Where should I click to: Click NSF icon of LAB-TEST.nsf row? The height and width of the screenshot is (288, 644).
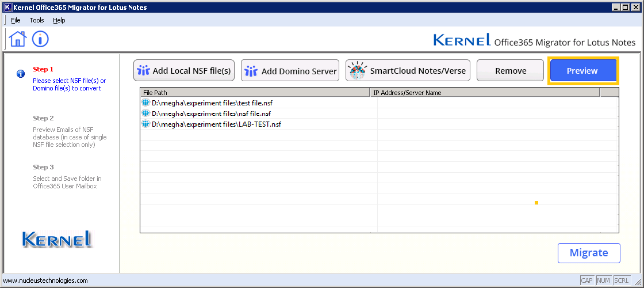point(146,124)
